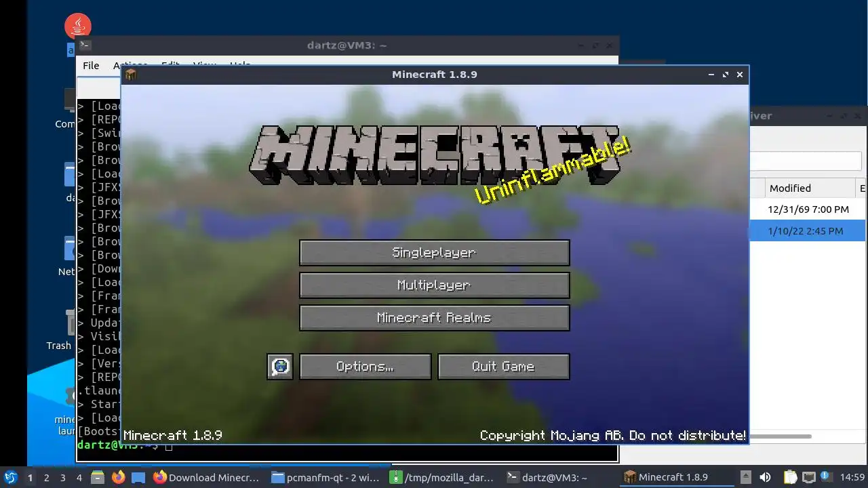The height and width of the screenshot is (488, 868).
Task: Select the Java application desktop icon
Action: [x=78, y=26]
